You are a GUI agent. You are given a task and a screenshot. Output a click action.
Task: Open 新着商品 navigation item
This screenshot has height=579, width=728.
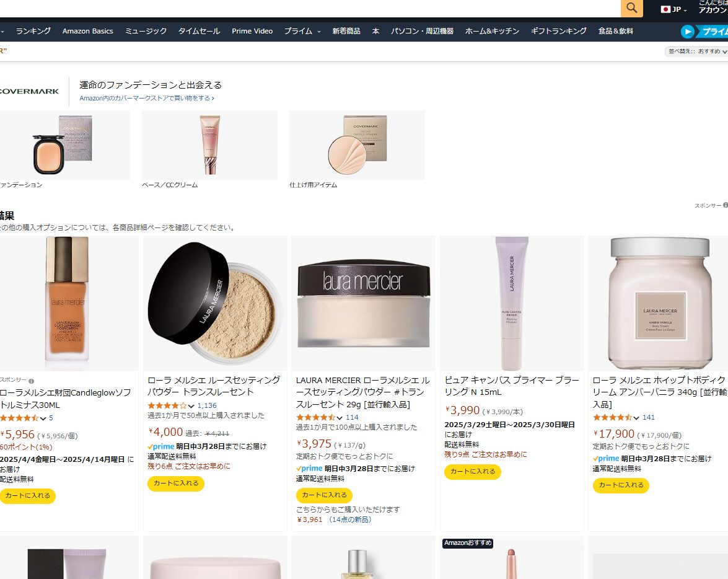(346, 31)
